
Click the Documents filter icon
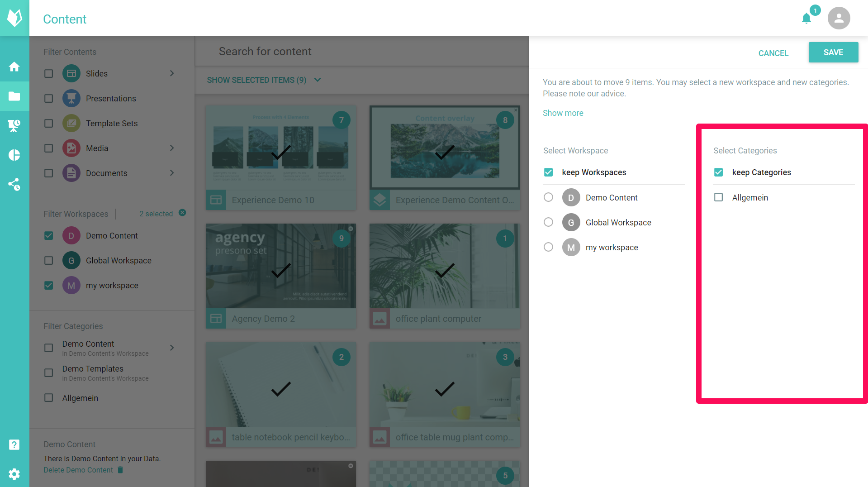tap(71, 173)
